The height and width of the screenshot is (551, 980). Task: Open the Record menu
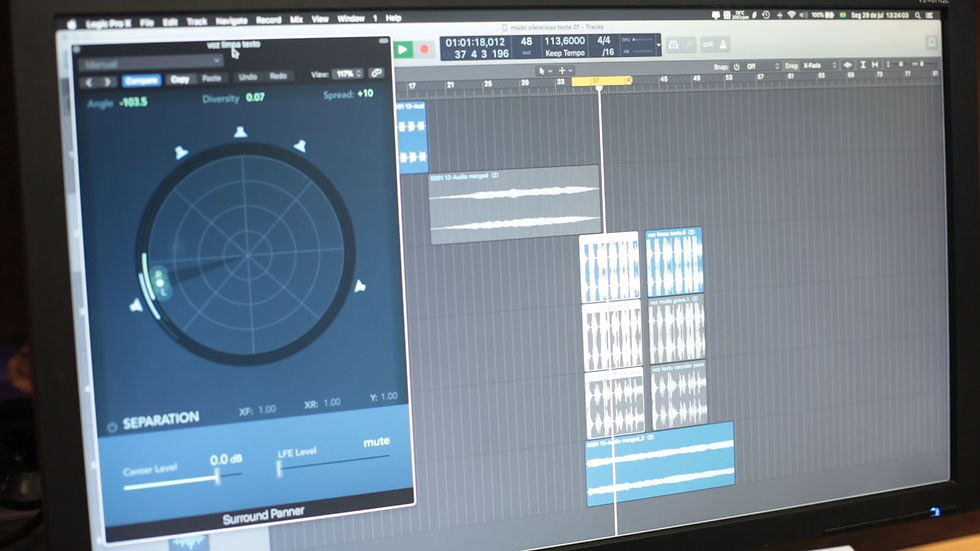tap(268, 20)
